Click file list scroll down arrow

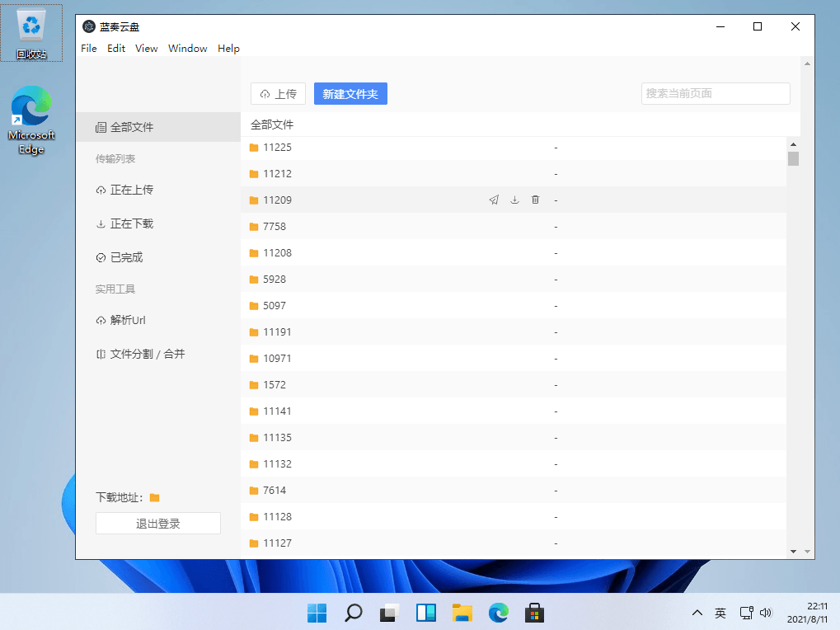(793, 552)
